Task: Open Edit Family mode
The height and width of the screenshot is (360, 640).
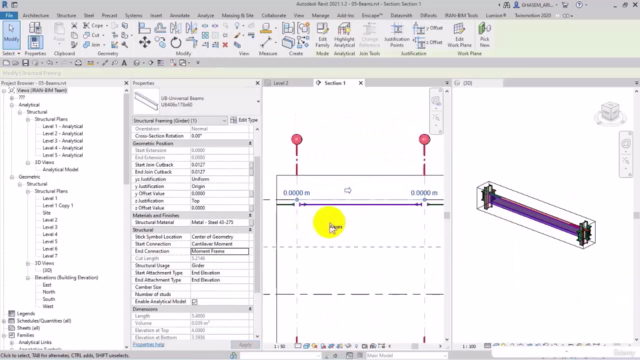Action: tap(322, 35)
